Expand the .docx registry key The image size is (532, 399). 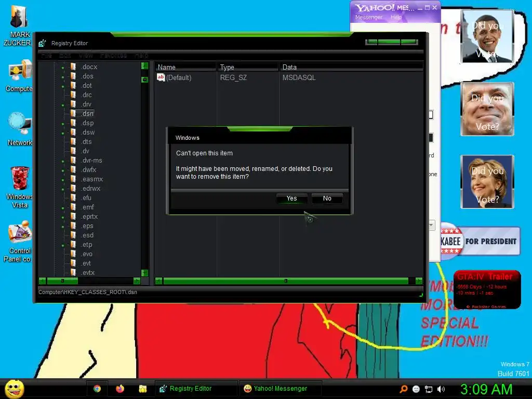63,68
